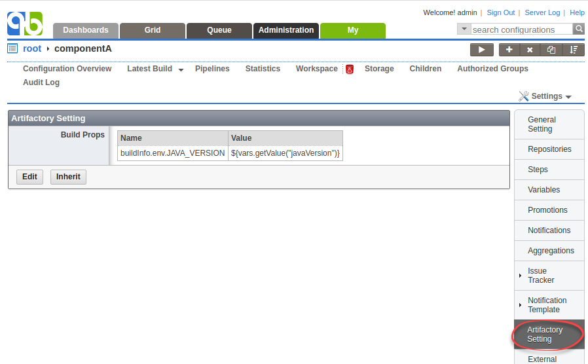This screenshot has width=588, height=364.
Task: Click the Artifactory Setting panel header
Action: [x=259, y=118]
